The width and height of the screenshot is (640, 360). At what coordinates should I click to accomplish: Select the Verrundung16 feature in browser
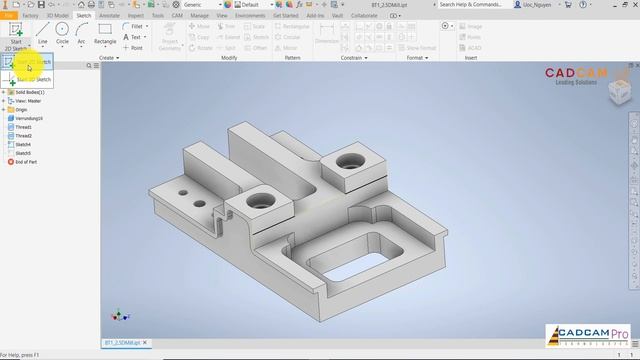25,118
